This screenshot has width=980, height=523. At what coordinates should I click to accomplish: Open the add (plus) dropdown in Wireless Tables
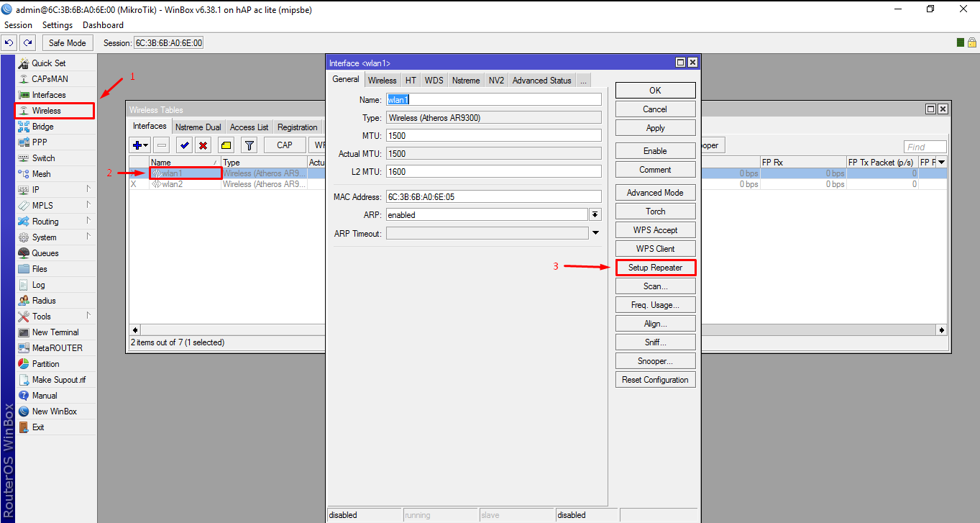click(x=140, y=145)
